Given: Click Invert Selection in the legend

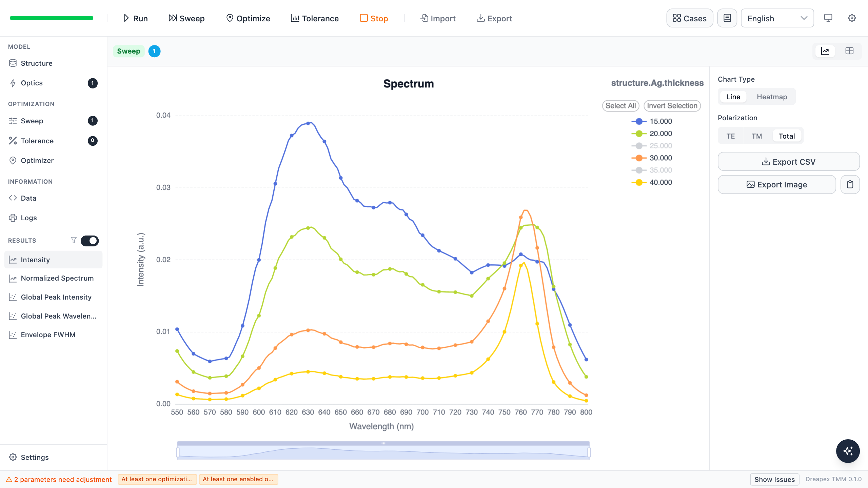Looking at the screenshot, I should tap(672, 106).
